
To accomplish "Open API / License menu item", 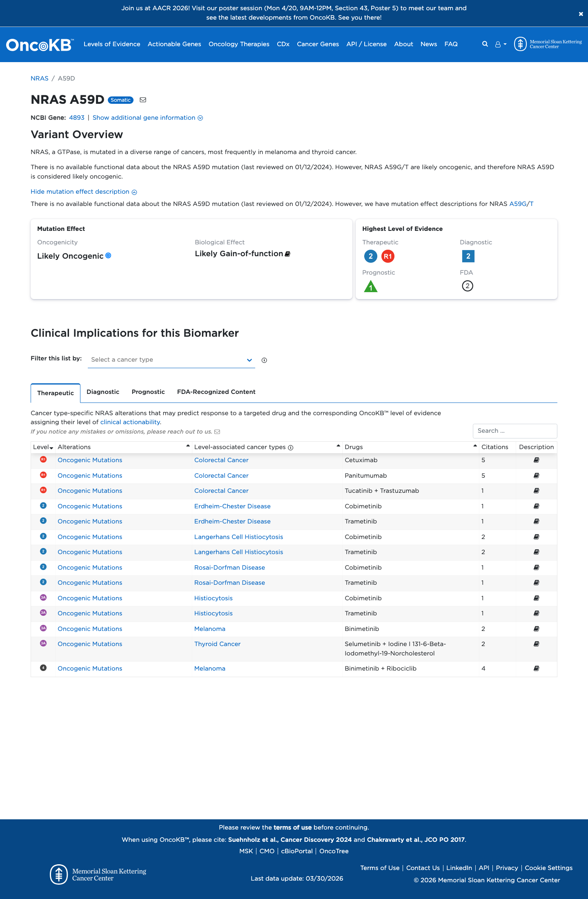I will coord(366,44).
